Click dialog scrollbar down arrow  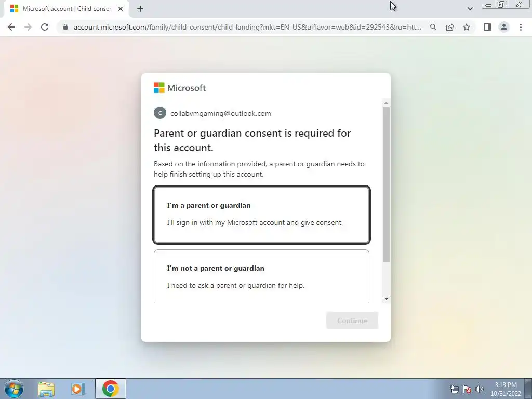pyautogui.click(x=386, y=299)
